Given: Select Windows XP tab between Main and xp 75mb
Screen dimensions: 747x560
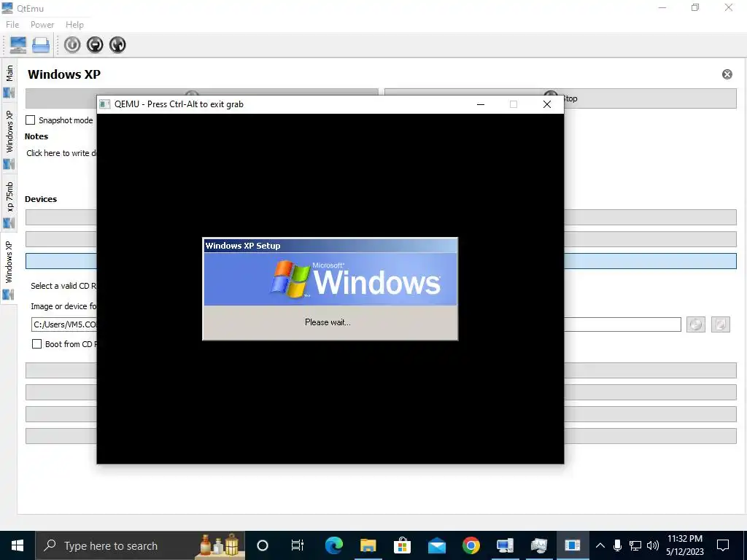Looking at the screenshot, I should pos(9,137).
